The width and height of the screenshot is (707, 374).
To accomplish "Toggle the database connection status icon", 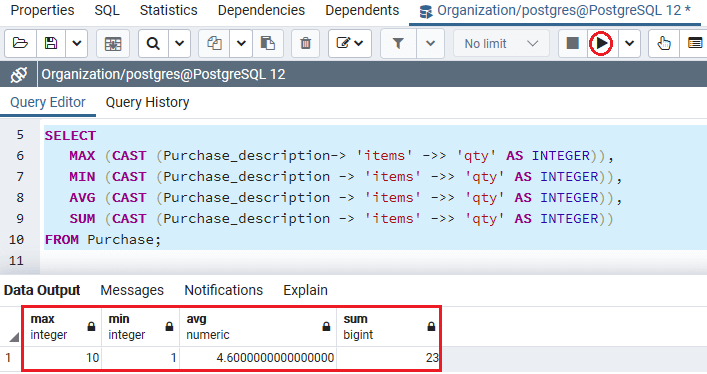I will point(18,74).
